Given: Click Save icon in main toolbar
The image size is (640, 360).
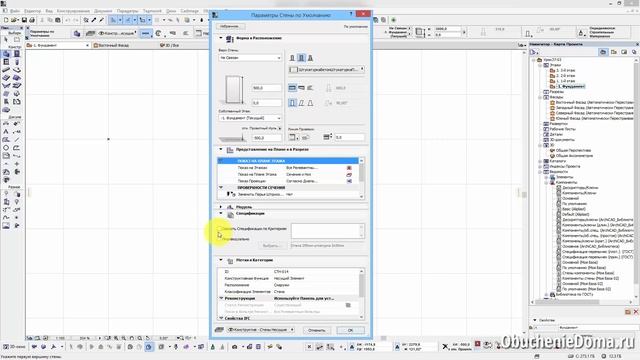Looking at the screenshot, I should 24,20.
